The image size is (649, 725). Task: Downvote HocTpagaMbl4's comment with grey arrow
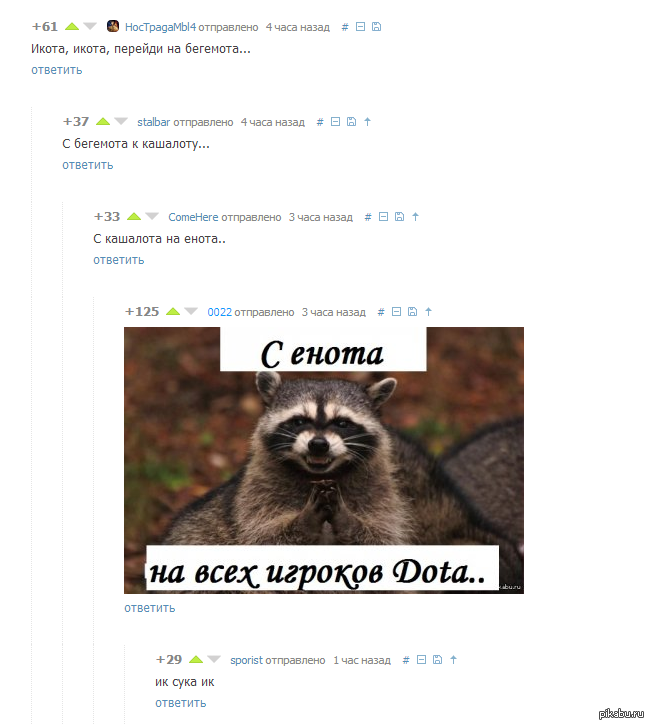90,26
